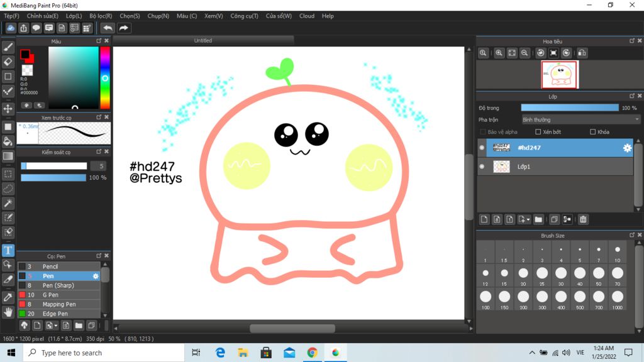Toggle visibility of the Lớp1 layer
The width and height of the screenshot is (644, 362).
coord(482,167)
